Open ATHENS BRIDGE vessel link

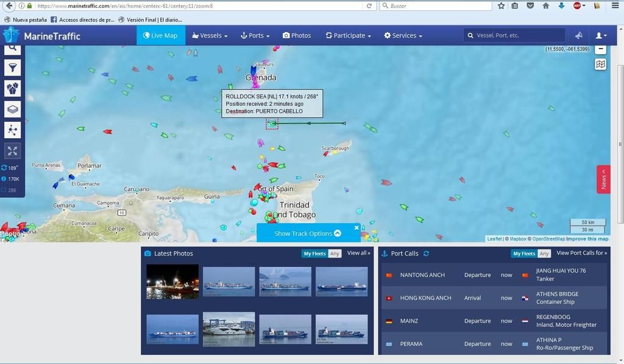(x=557, y=294)
